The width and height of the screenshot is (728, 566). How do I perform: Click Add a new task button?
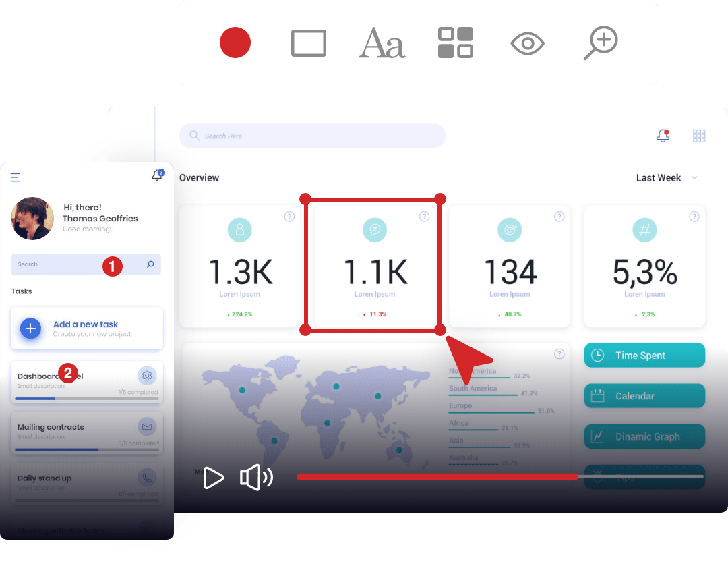tap(87, 329)
